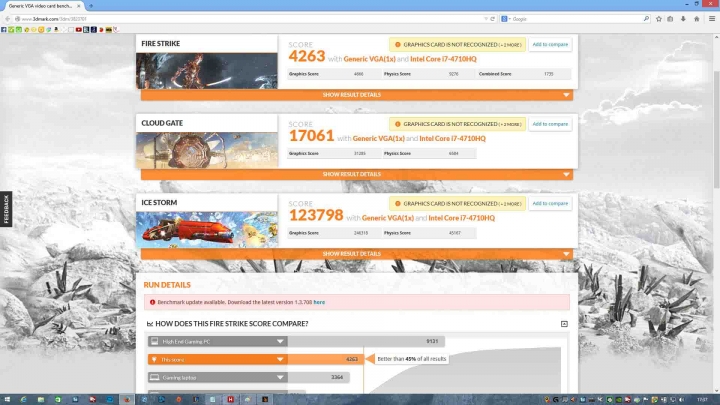
Task: Open Intel Core i7-4710HQ link in Ice Storm
Action: point(461,218)
